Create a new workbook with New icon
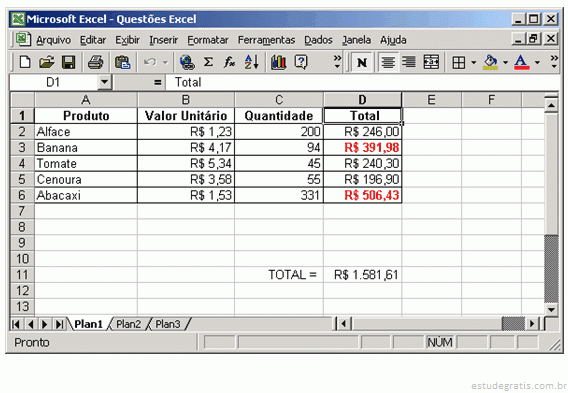568x393 pixels. coord(25,62)
